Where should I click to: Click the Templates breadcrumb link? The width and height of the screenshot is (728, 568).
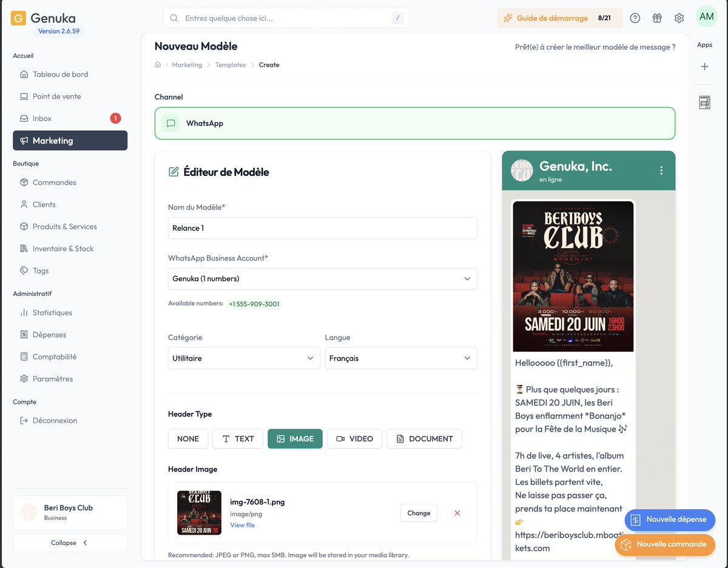pos(231,65)
